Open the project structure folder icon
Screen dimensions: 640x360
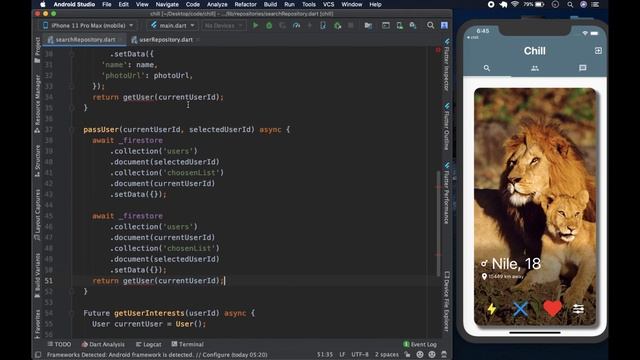(368, 25)
